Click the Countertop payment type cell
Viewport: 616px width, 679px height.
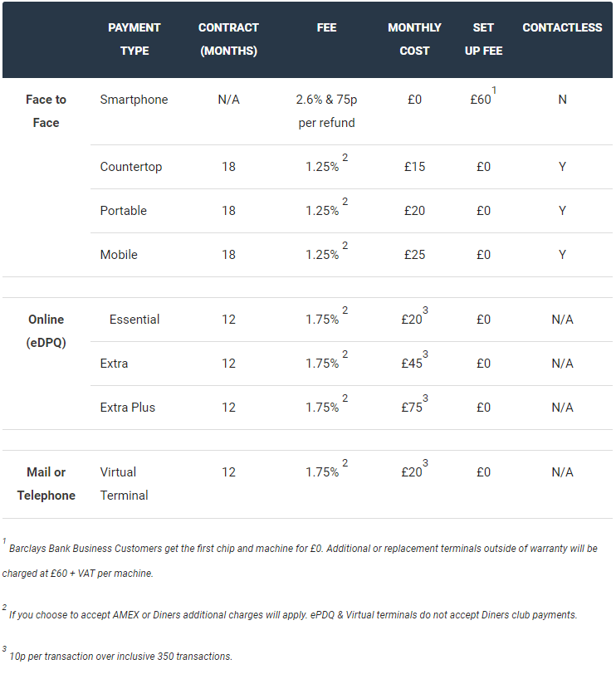coord(131,167)
